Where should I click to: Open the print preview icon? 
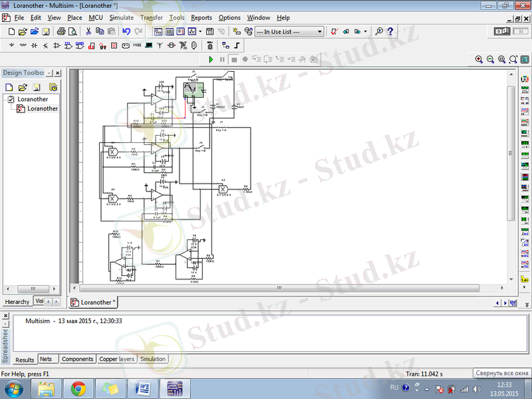pyautogui.click(x=72, y=31)
